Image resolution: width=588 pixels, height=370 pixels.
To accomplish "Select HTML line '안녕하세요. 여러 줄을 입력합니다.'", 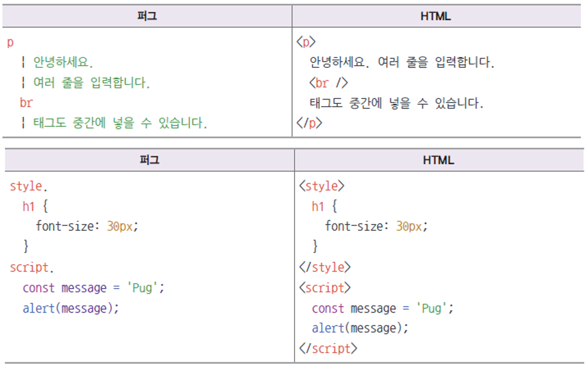I will point(402,62).
